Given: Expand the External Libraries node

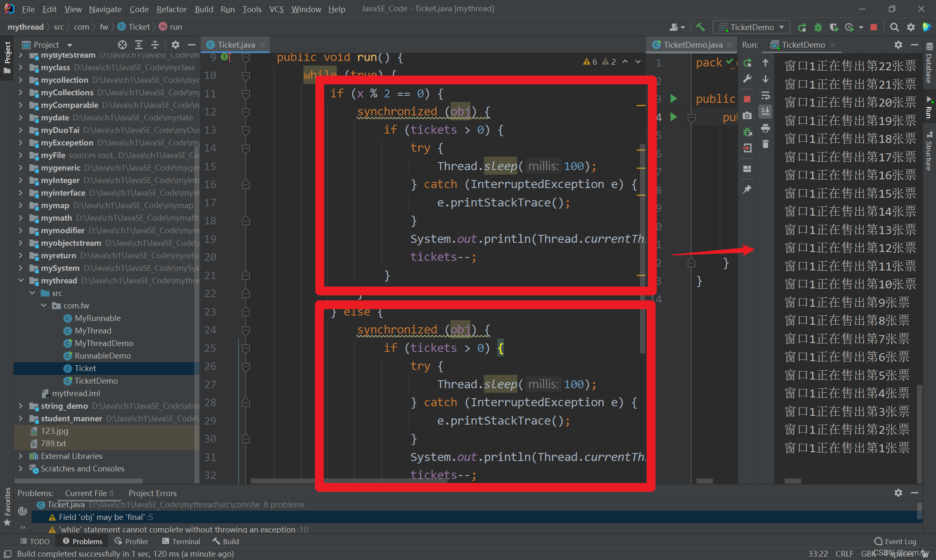Looking at the screenshot, I should 21,456.
